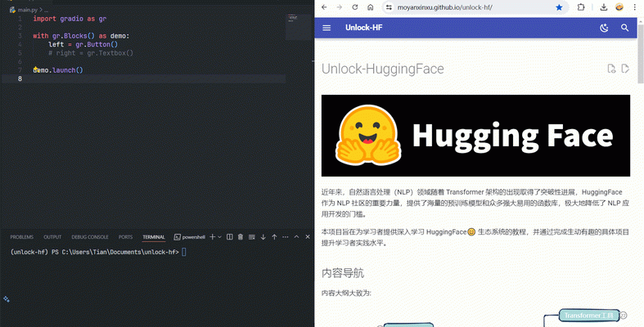Open the browser extensions puzzle icon
Screen dimensions: 644x327
(581, 7)
